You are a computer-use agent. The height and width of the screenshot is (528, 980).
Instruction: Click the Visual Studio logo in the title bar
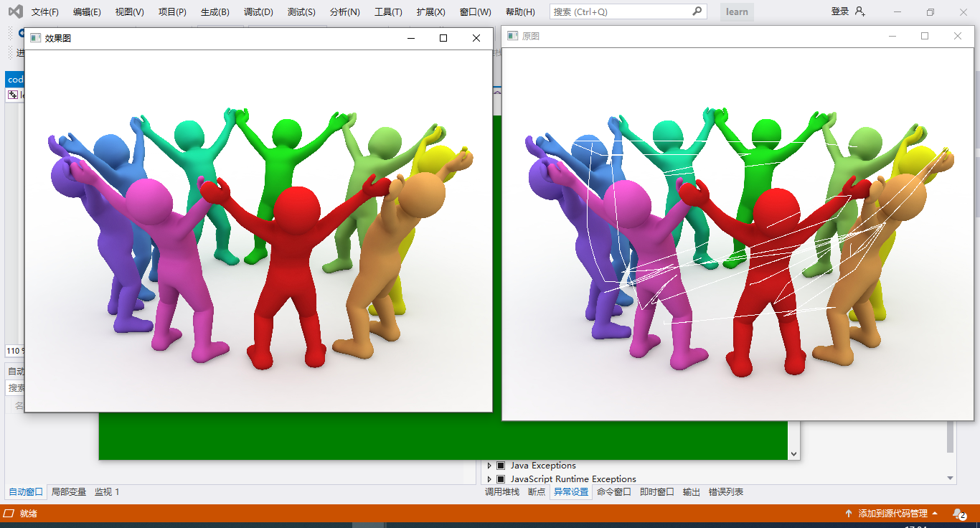(15, 11)
